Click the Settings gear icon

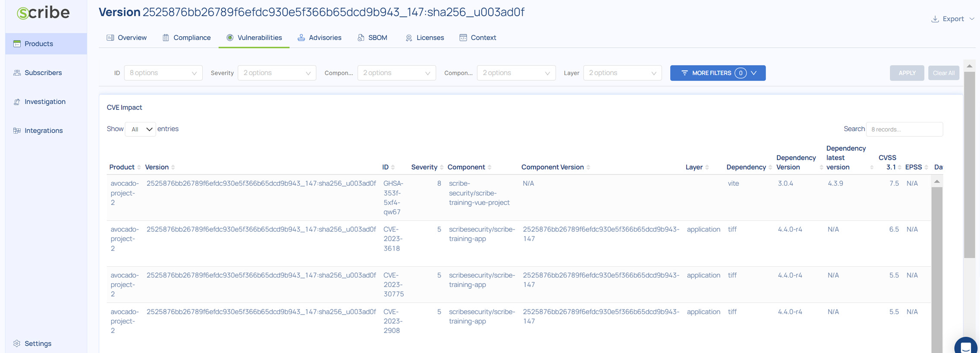coord(17,344)
